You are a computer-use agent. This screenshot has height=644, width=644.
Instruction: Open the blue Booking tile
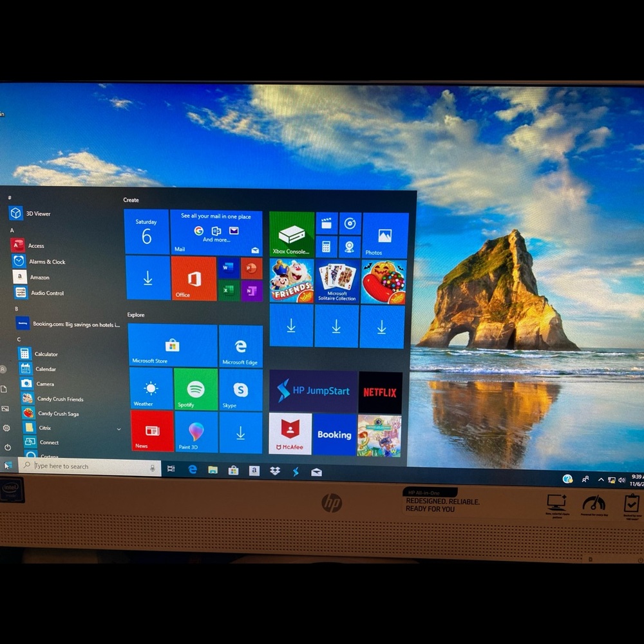(x=334, y=435)
